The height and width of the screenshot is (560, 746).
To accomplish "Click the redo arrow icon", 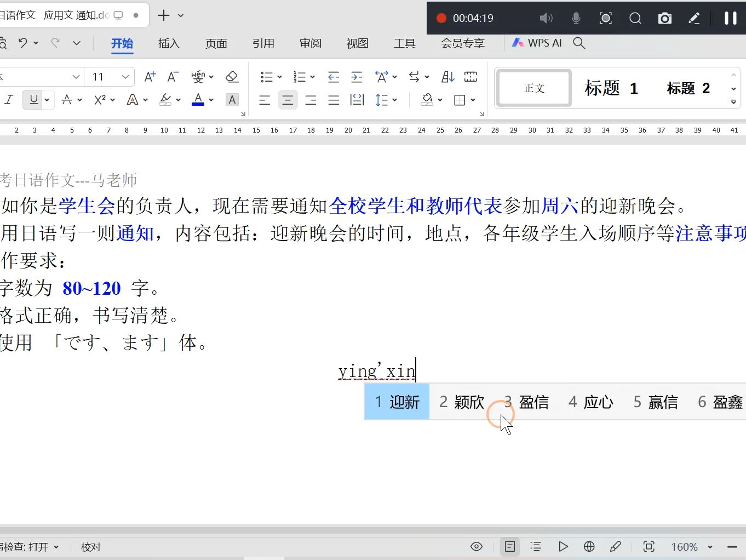I will coord(55,43).
